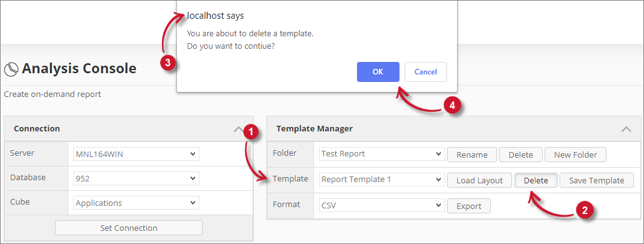Click the 'Connection' panel title
Viewport: 644px width, 244px height.
37,129
